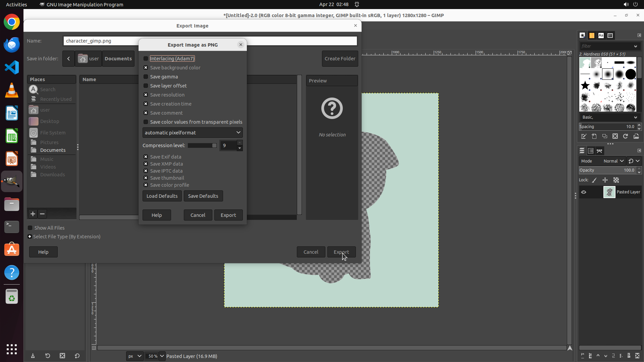The image size is (644, 362).
Task: Open GIMP from the Ubuntu dock
Action: tap(12, 181)
